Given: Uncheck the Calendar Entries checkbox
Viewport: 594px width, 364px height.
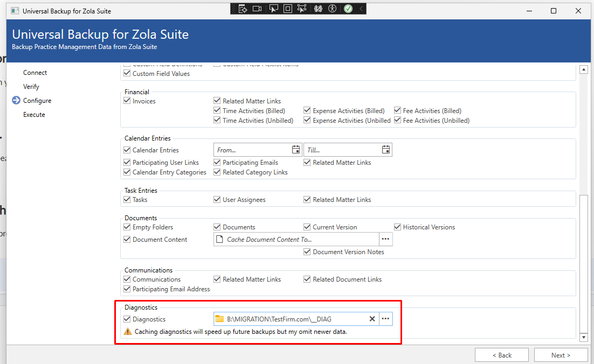Looking at the screenshot, I should pos(127,150).
